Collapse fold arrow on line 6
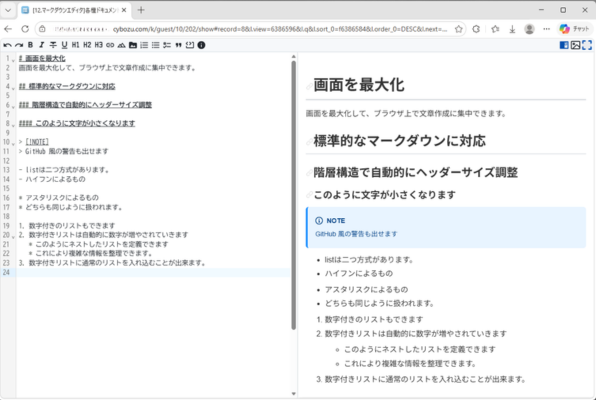Image resolution: width=600 pixels, height=400 pixels. 13,106
